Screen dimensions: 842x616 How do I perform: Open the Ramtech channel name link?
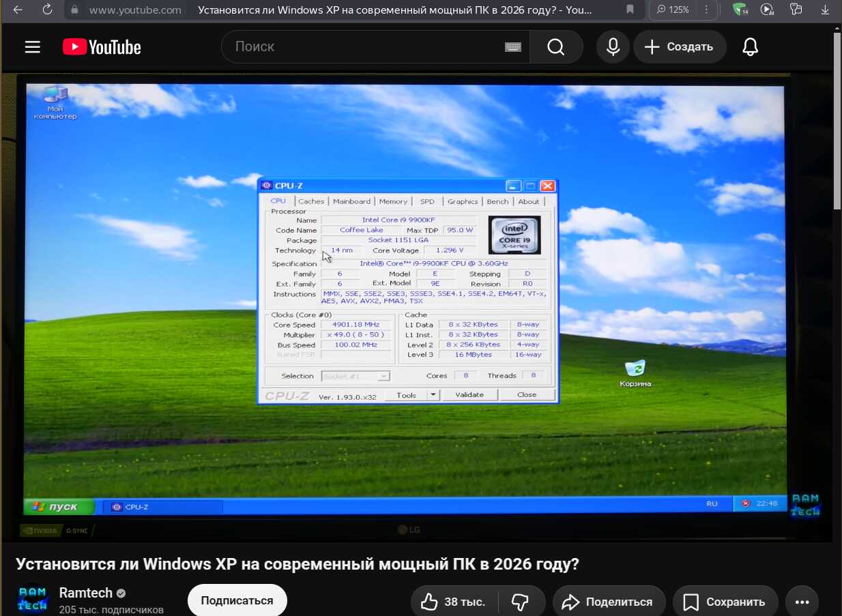tap(85, 593)
